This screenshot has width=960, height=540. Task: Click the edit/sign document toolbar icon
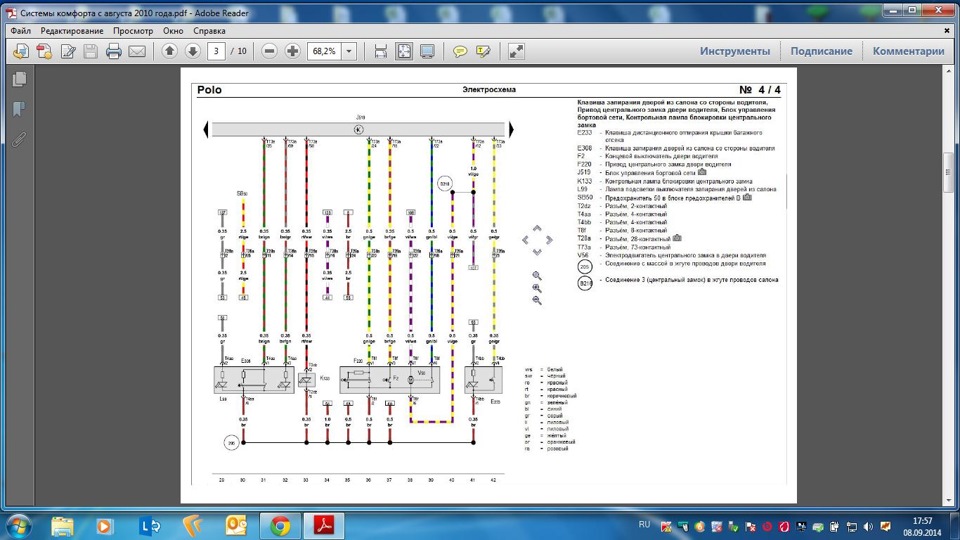tap(67, 51)
